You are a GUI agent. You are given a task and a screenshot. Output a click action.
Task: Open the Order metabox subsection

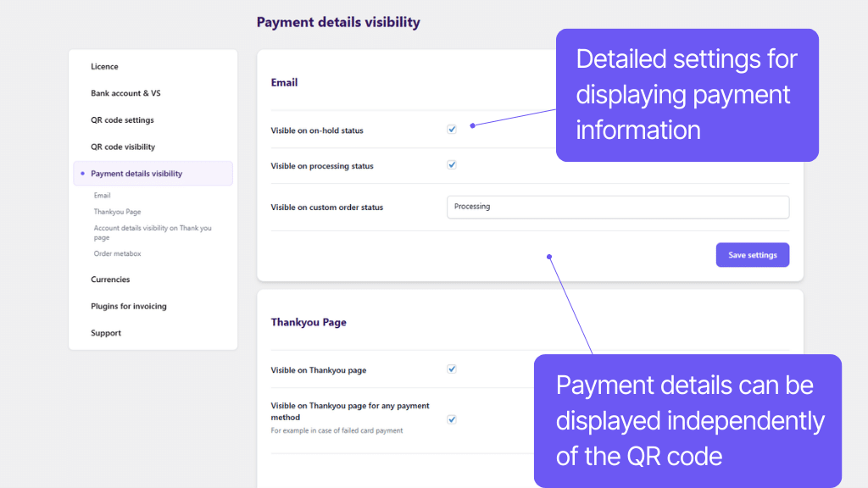[x=117, y=253]
